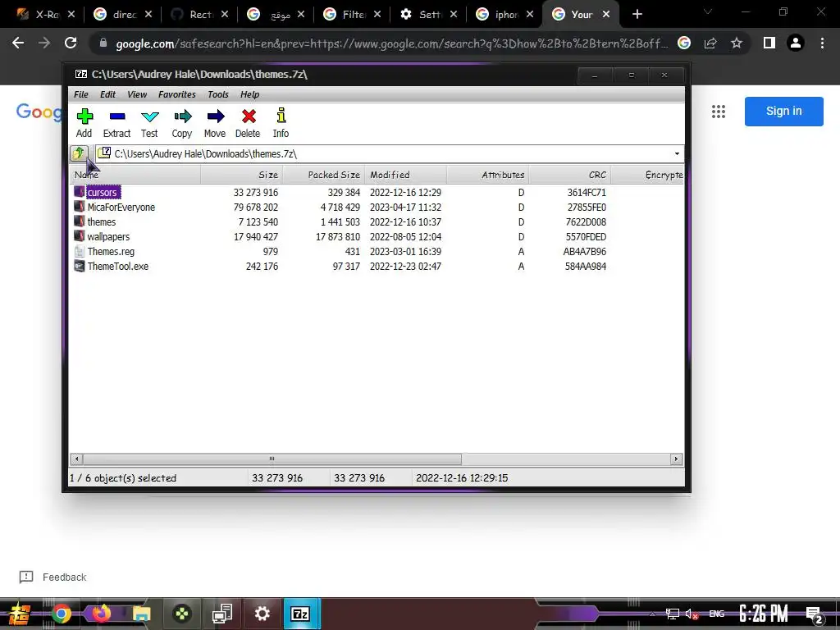Click the Feedback link
840x630 pixels.
(52, 577)
